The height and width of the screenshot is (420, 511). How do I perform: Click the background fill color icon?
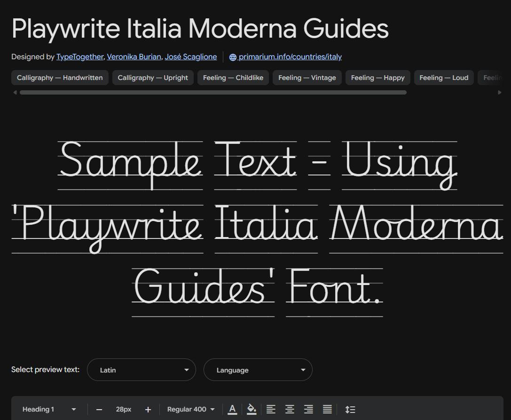click(251, 409)
